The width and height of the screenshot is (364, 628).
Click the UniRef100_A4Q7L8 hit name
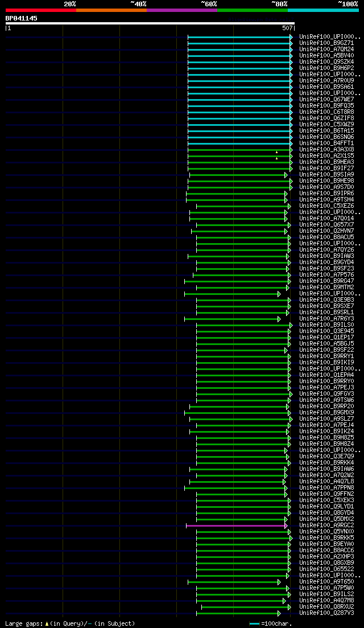pos(326,482)
